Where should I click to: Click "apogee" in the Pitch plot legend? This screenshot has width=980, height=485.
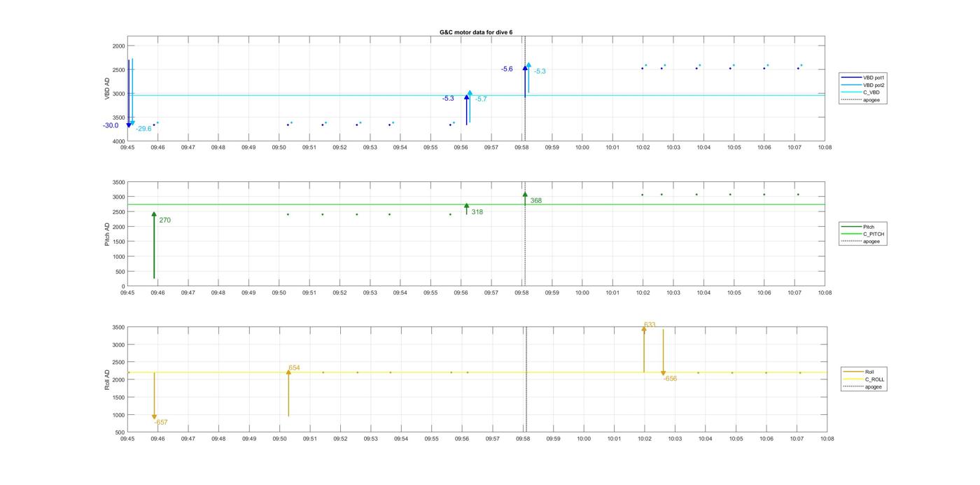click(x=871, y=241)
